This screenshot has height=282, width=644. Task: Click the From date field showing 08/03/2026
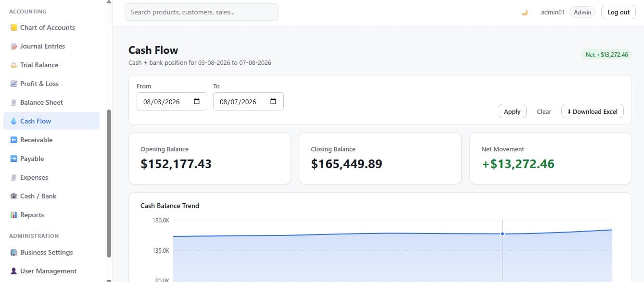pyautogui.click(x=172, y=101)
